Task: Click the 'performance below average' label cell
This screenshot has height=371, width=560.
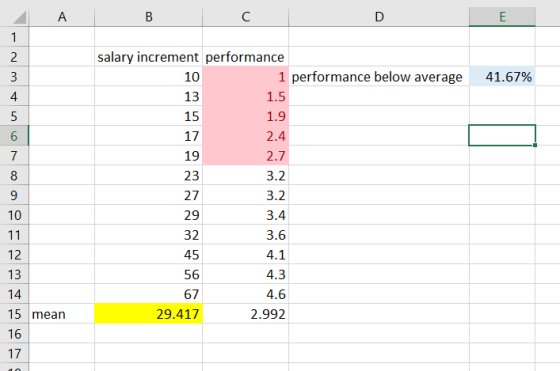Action: point(379,77)
